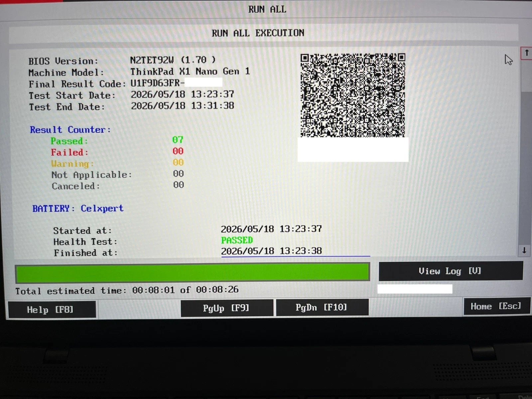This screenshot has height=399, width=532.
Task: Open the View Log [V] button
Action: tap(451, 271)
